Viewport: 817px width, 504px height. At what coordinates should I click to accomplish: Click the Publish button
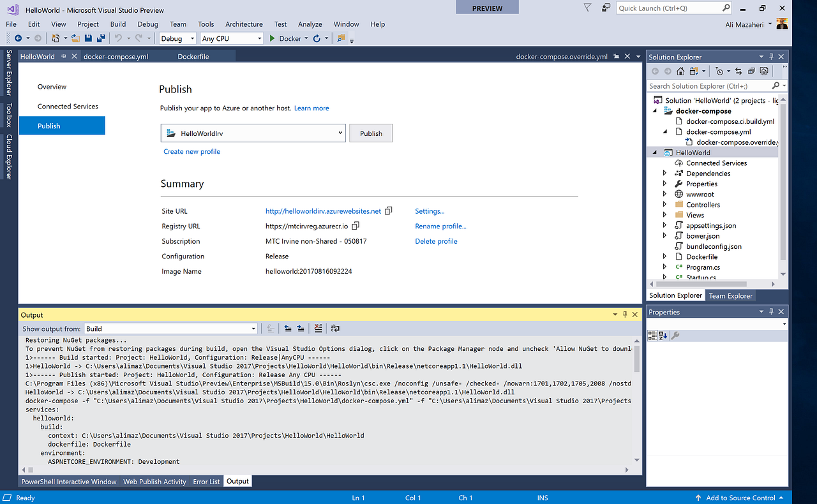pyautogui.click(x=371, y=133)
